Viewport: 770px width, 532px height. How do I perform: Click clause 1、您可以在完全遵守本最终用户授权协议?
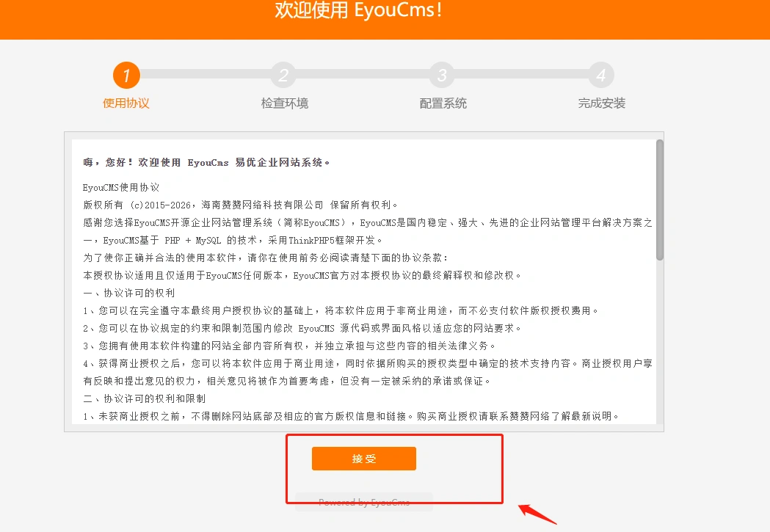[x=341, y=310]
